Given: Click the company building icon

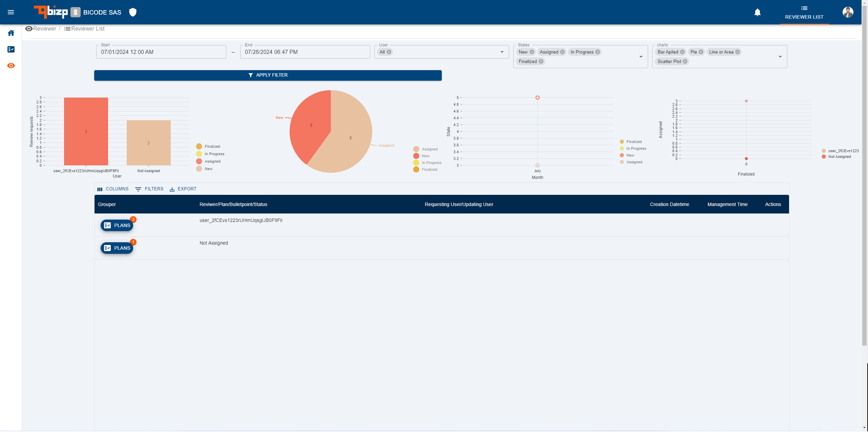Looking at the screenshot, I should coord(75,13).
